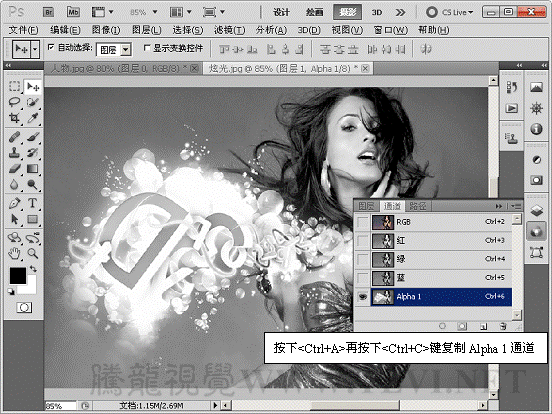Hide the Alpha 1 channel eye

[362, 297]
